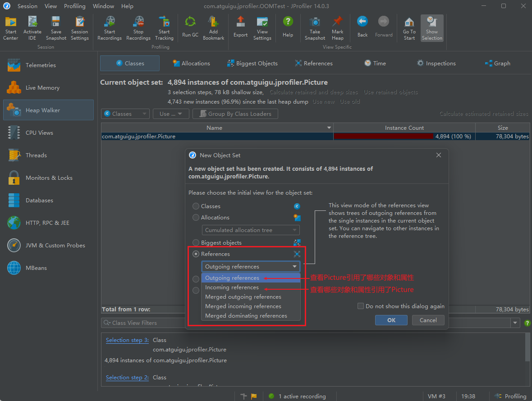
Task: Click Group By Class Loaders button
Action: (235, 114)
